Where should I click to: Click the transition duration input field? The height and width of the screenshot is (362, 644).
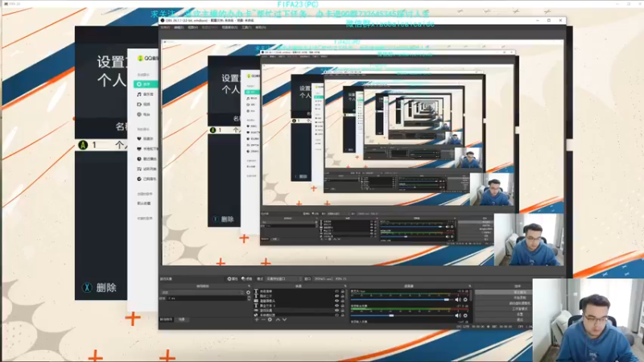(207, 298)
